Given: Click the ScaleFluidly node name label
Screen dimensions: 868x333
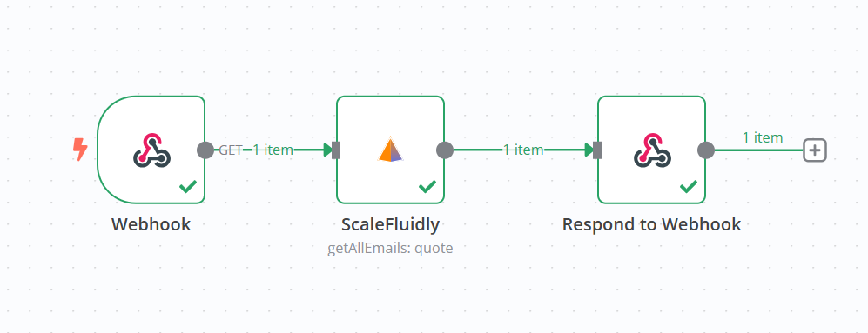Looking at the screenshot, I should (x=390, y=224).
